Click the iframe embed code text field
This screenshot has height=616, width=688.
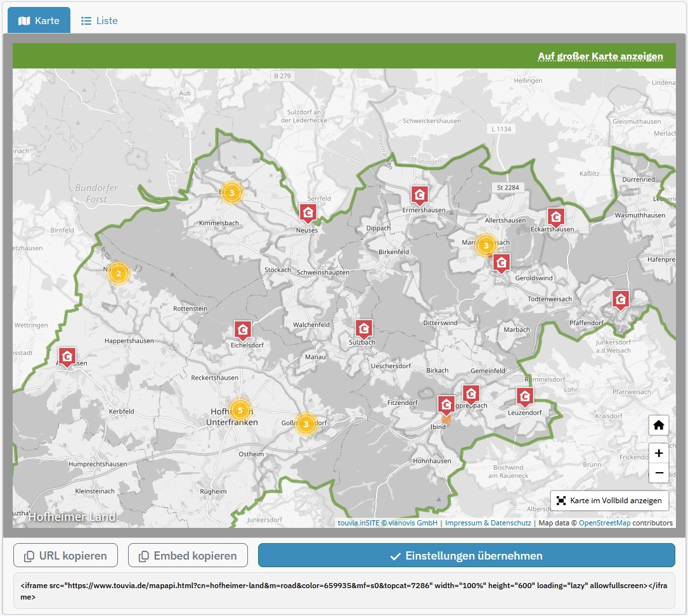344,591
